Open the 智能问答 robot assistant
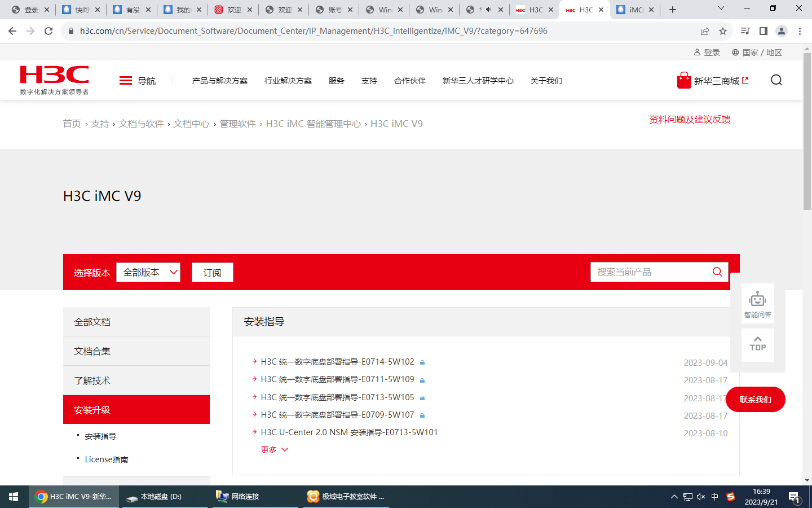This screenshot has width=812, height=508. coord(758,303)
